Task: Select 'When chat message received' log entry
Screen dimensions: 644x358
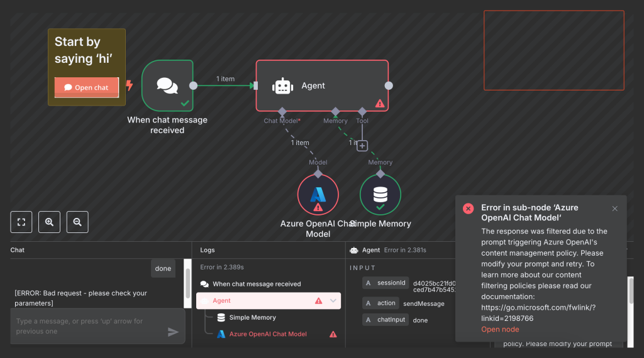Action: coord(257,284)
